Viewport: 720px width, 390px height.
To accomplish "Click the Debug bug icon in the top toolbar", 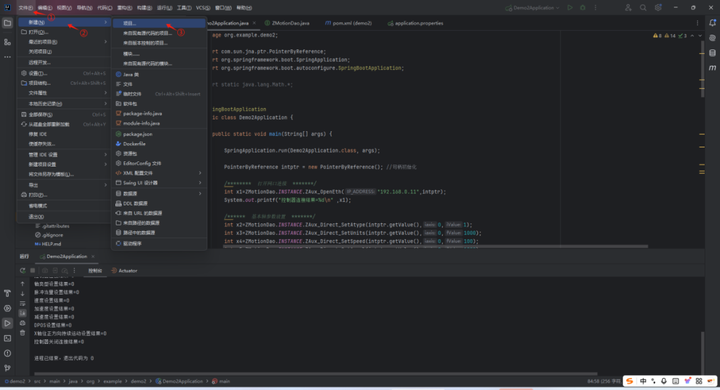I will coord(583,8).
